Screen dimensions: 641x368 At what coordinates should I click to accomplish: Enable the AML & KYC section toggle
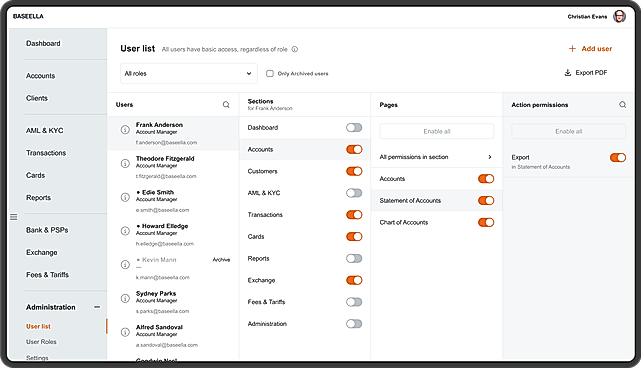(354, 193)
